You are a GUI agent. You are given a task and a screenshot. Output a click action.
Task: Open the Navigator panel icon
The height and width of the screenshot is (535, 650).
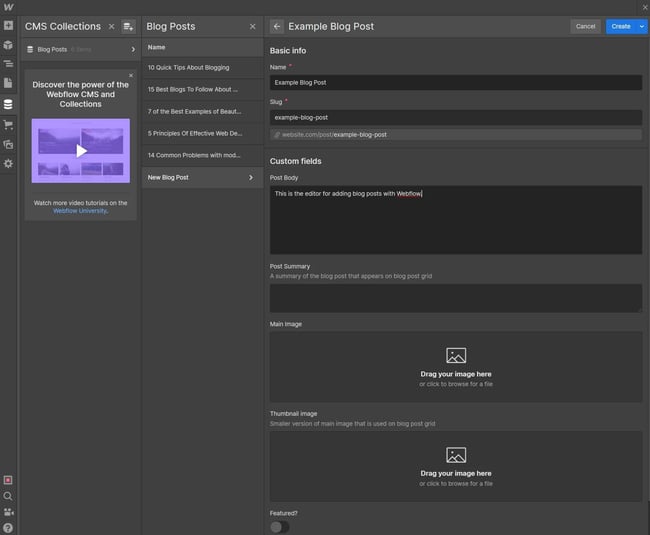(8, 63)
